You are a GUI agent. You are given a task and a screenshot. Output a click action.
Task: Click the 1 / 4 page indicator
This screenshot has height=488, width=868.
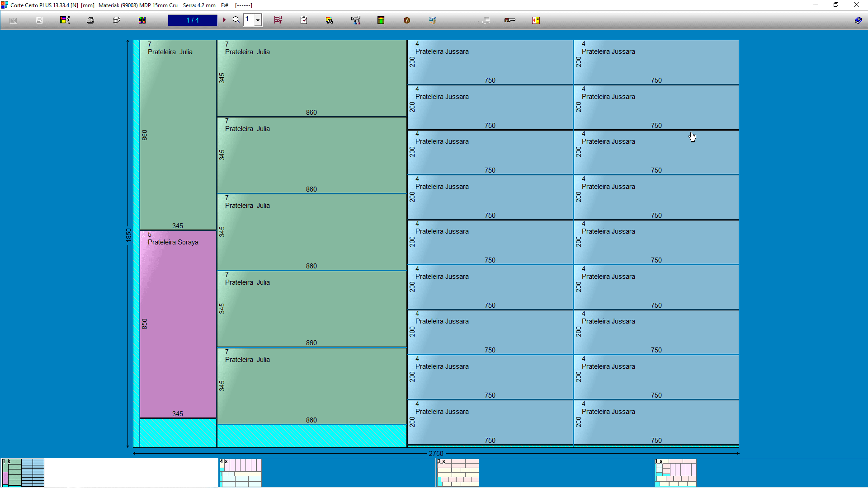click(x=193, y=20)
